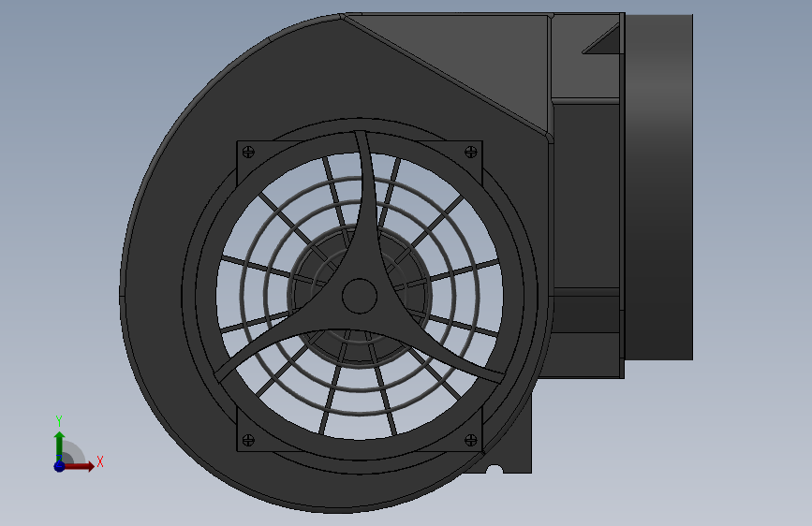The image size is (812, 526).
Task: Click the blue Z axis ball at triad origin
Action: (x=59, y=466)
